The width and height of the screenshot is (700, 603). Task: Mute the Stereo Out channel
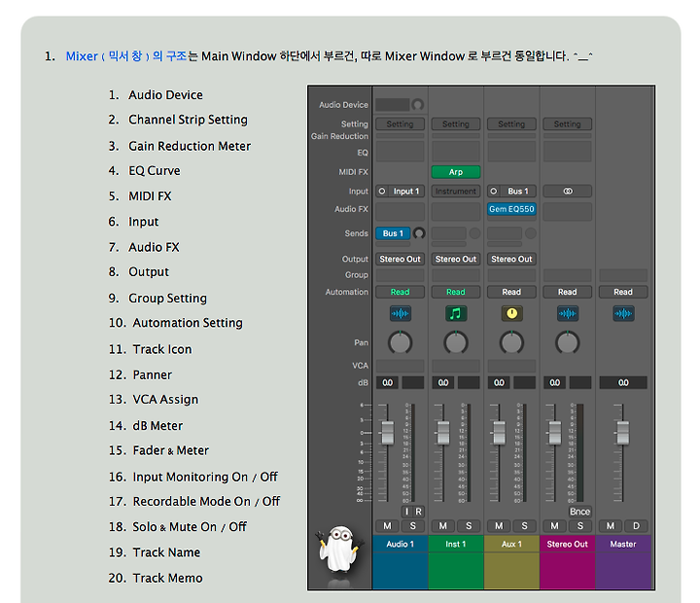pyautogui.click(x=554, y=526)
